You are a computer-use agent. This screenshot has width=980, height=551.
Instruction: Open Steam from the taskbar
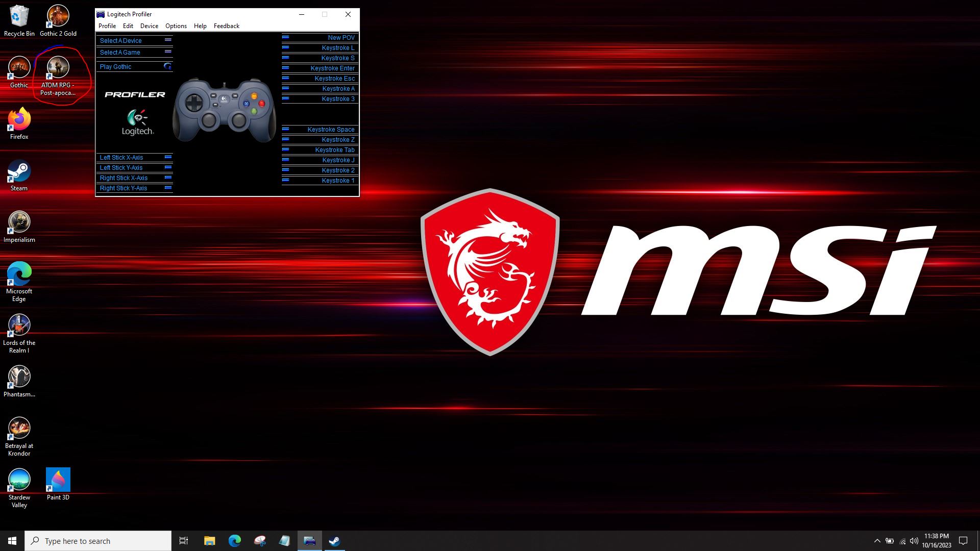(334, 541)
